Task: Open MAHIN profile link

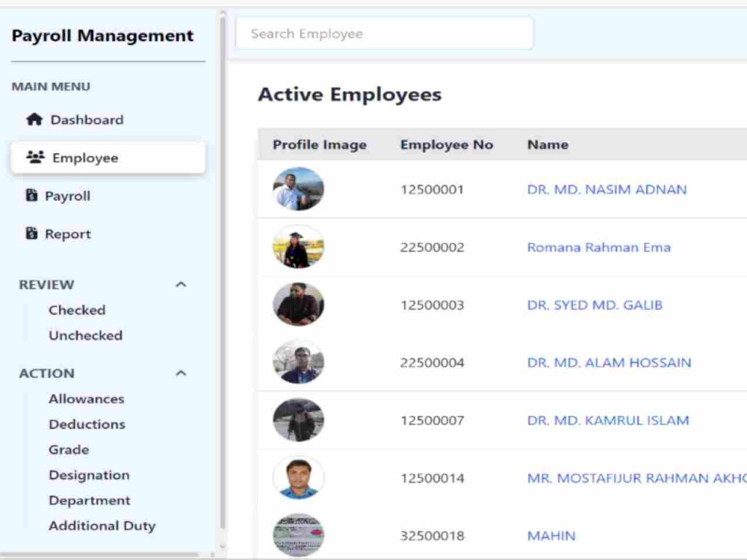Action: pos(551,535)
